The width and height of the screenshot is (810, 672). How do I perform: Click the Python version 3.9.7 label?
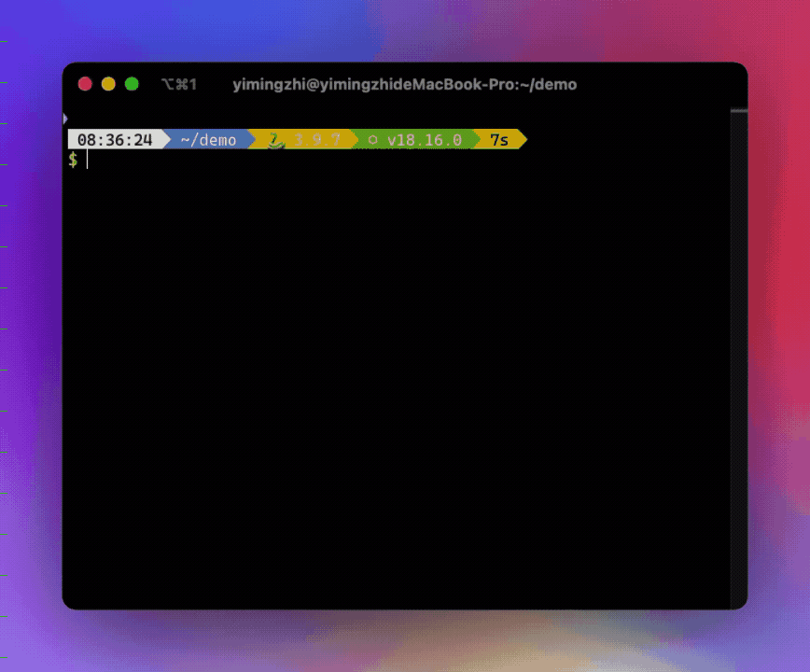315,140
